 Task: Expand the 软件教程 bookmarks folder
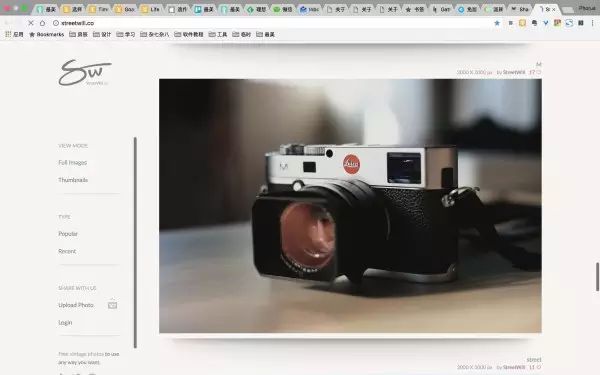pyautogui.click(x=189, y=34)
